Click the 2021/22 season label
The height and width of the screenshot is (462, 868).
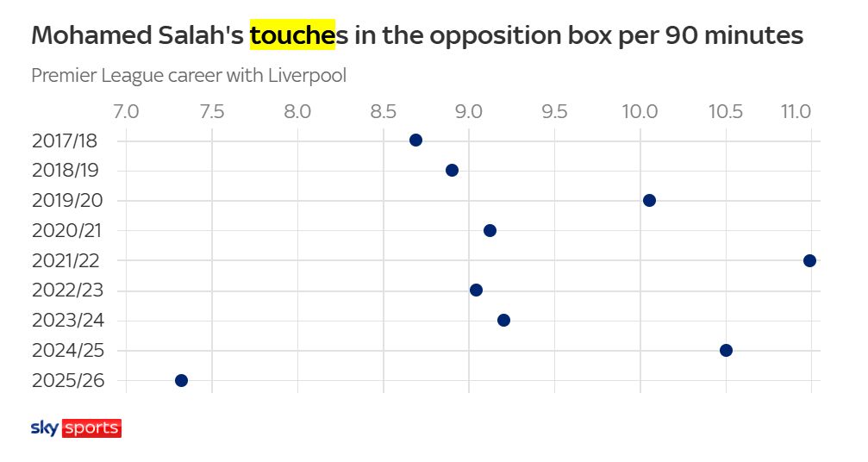67,260
